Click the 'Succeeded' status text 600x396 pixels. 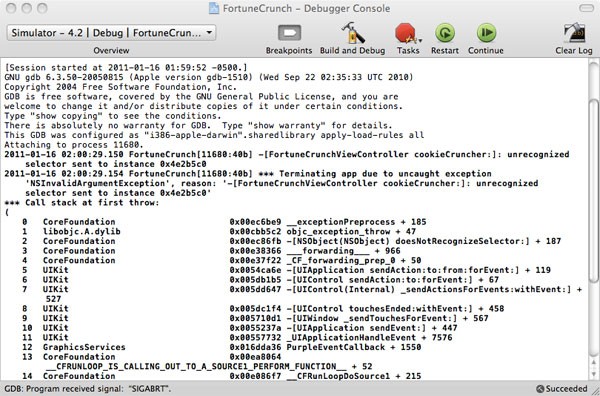coord(566,389)
